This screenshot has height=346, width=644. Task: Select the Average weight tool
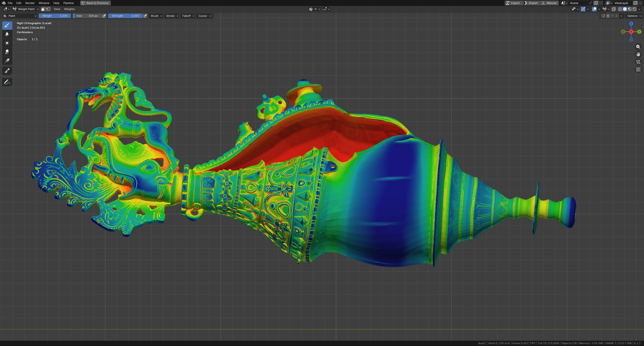click(x=7, y=43)
